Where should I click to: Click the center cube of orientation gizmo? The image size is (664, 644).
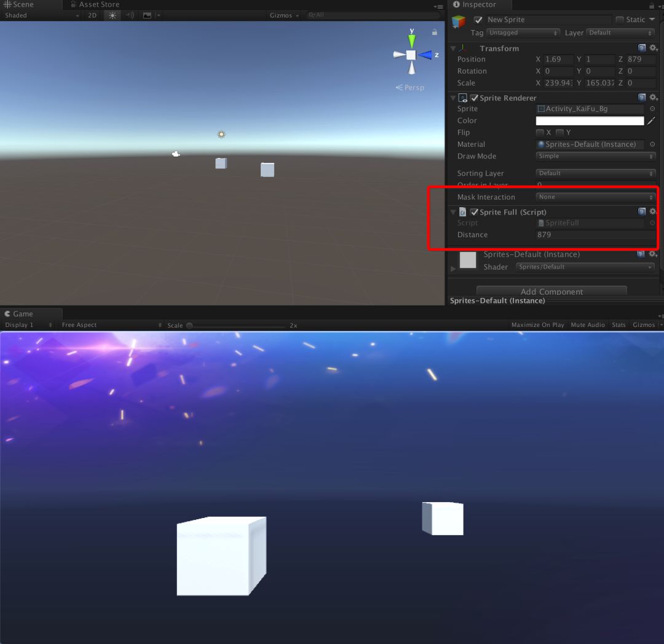click(411, 55)
